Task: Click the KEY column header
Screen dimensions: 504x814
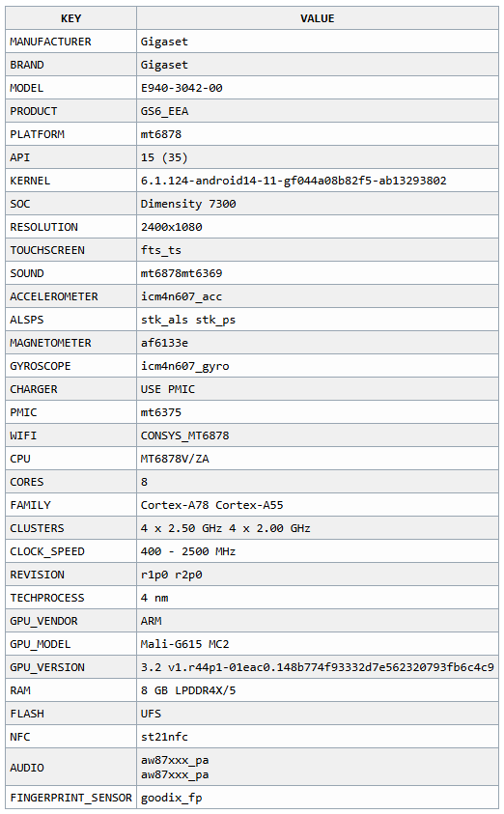Action: (70, 18)
